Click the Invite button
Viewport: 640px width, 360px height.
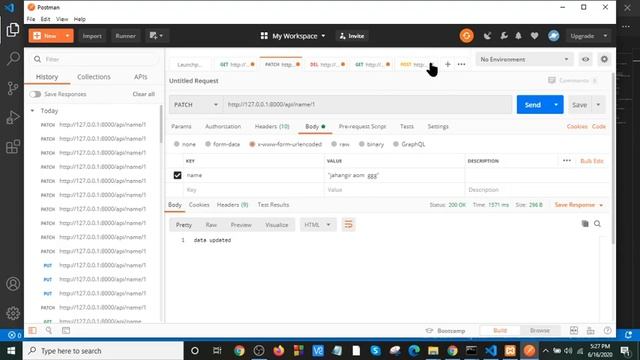352,36
